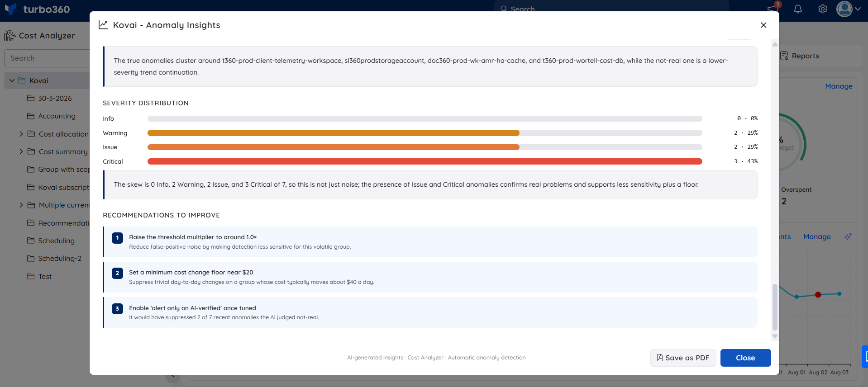Click the Kovai subscriptions folder icon

pos(31,187)
